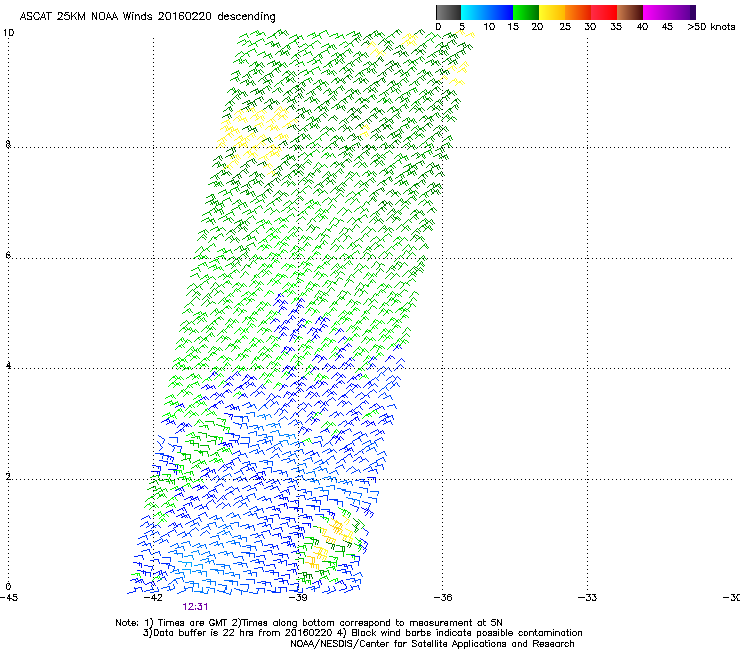Image resolution: width=740 pixels, height=650 pixels.
Task: Click the cyan-blue 5-15 knots color band
Action: click(x=487, y=12)
